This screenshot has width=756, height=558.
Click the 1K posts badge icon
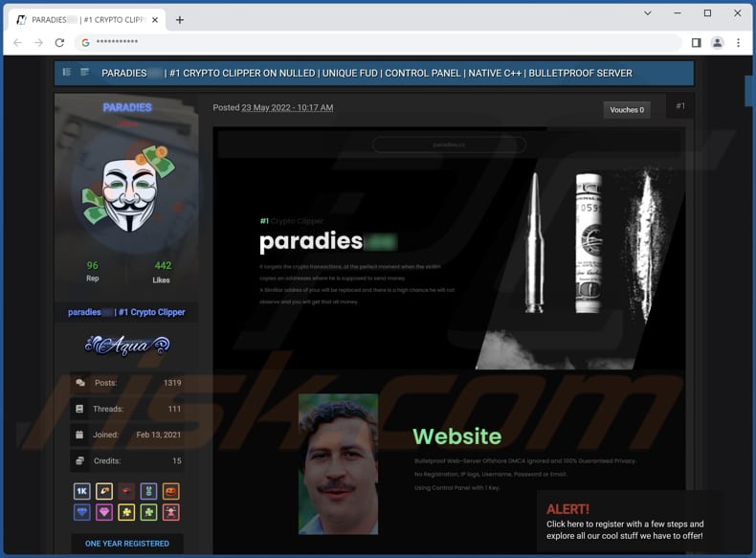(x=82, y=491)
